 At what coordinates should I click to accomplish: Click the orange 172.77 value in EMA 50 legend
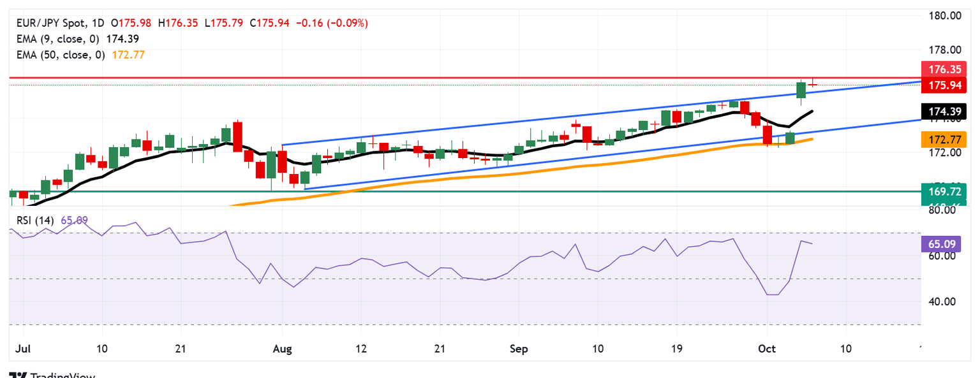pos(131,55)
